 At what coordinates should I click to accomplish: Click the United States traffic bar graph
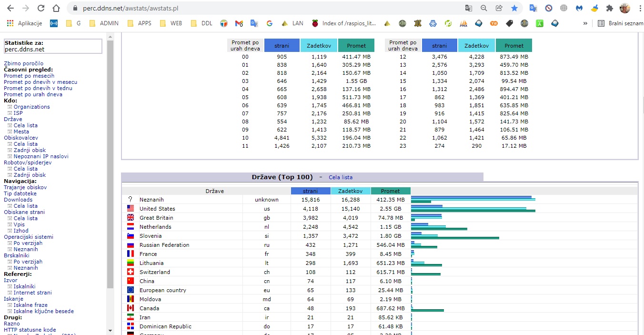pos(473,209)
